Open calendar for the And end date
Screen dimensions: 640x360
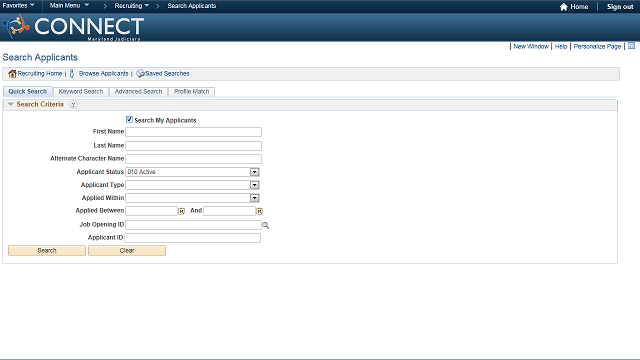(x=260, y=211)
